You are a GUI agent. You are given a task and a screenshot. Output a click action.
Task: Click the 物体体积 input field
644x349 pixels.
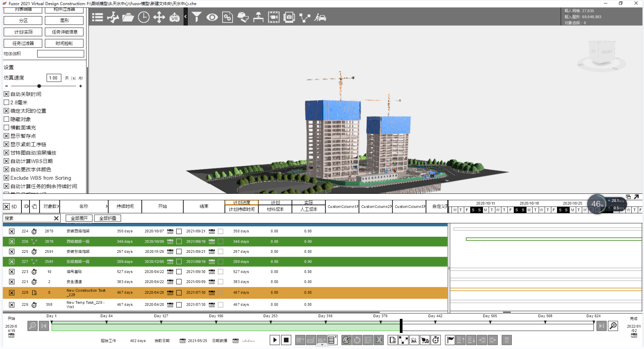click(x=61, y=54)
